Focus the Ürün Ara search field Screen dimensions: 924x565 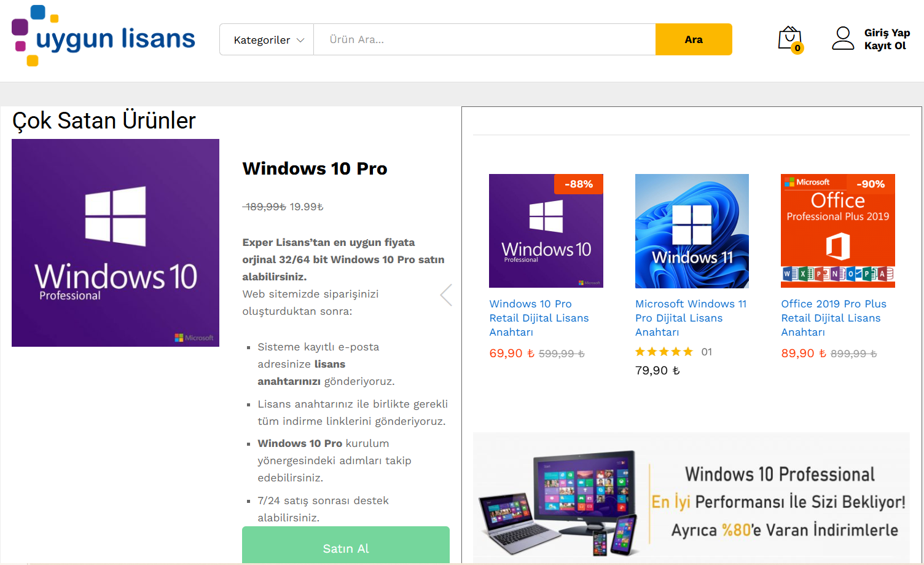point(485,39)
